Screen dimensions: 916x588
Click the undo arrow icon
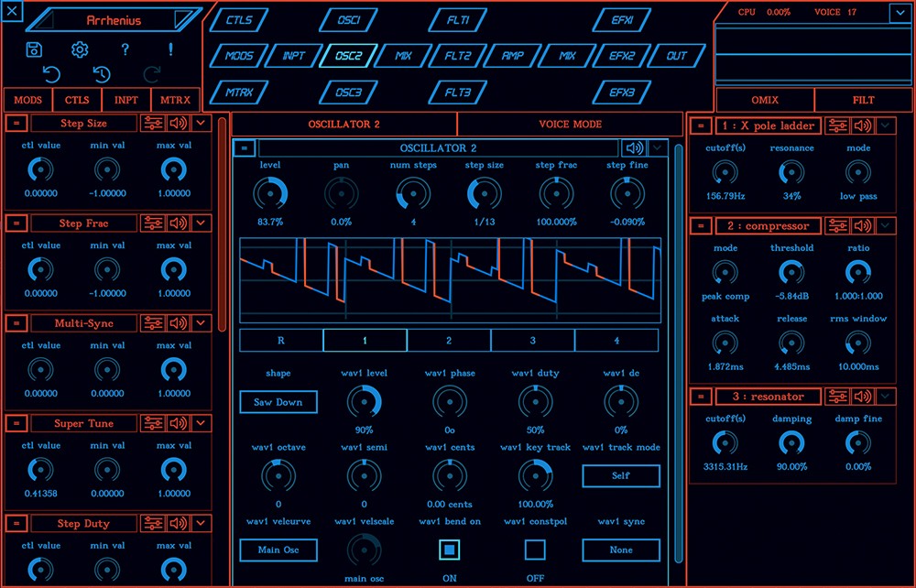51,75
